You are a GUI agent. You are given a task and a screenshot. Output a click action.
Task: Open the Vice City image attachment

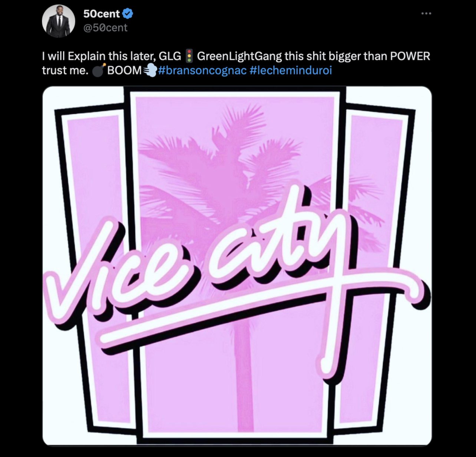coord(237,266)
